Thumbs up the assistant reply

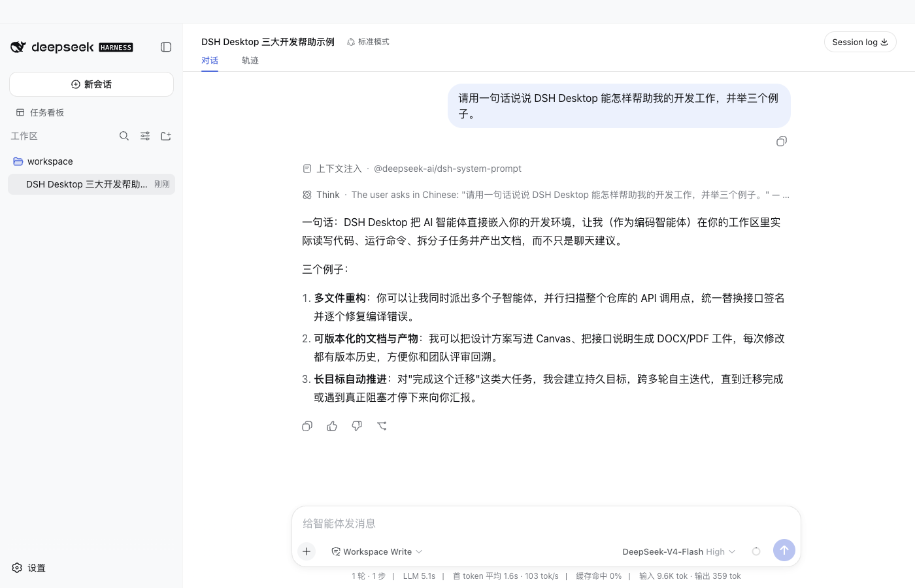click(332, 426)
